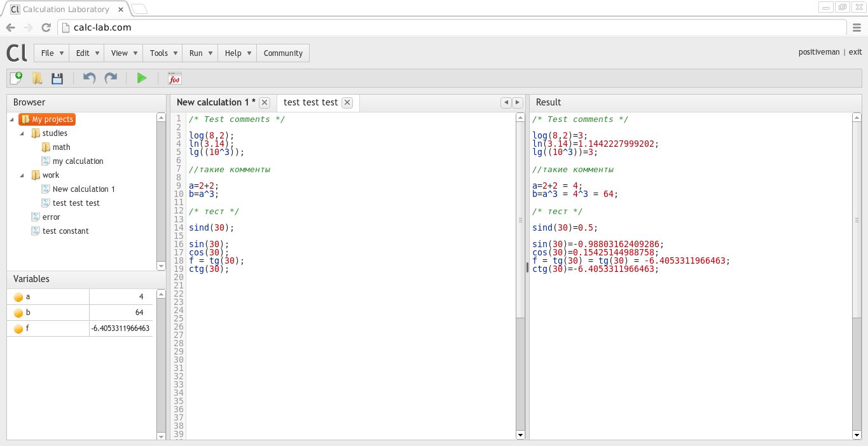The width and height of the screenshot is (868, 446).
Task: Collapse the 'work' folder tree node
Action: click(x=22, y=175)
